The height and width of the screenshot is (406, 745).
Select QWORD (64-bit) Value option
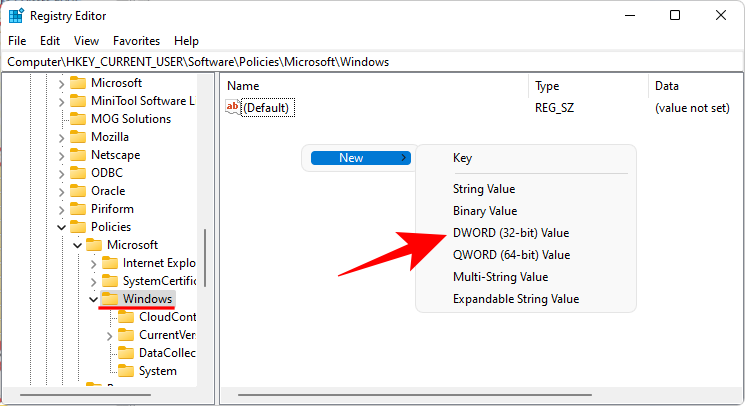click(511, 255)
